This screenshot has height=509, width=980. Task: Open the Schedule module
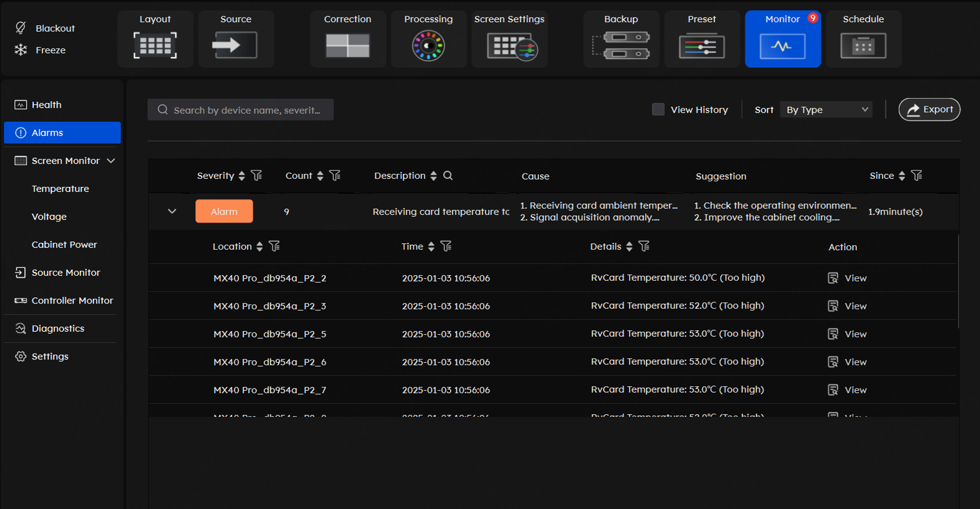pos(863,45)
